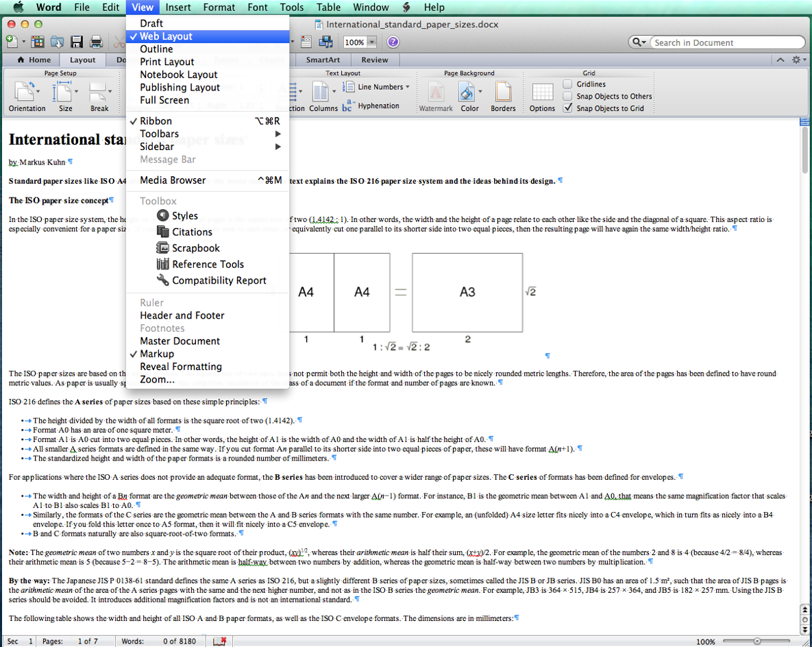Viewport: 812px width, 647px height.
Task: Enable the Gridlines checkbox
Action: click(568, 84)
